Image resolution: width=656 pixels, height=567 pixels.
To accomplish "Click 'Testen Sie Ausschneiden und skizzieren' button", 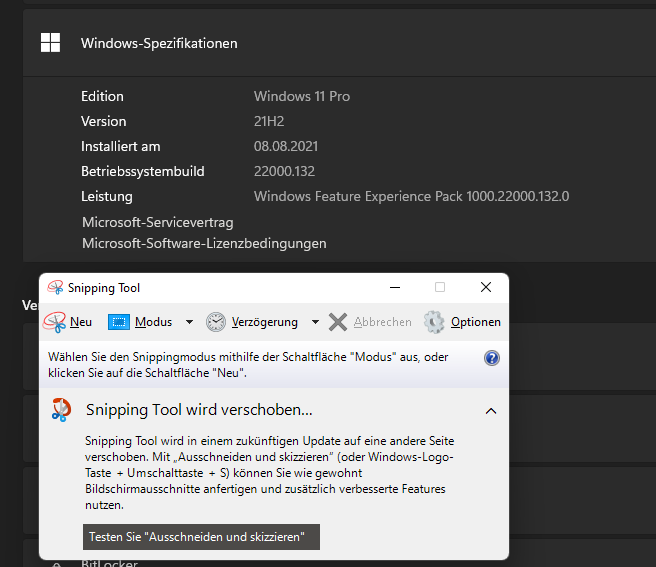I will 201,537.
